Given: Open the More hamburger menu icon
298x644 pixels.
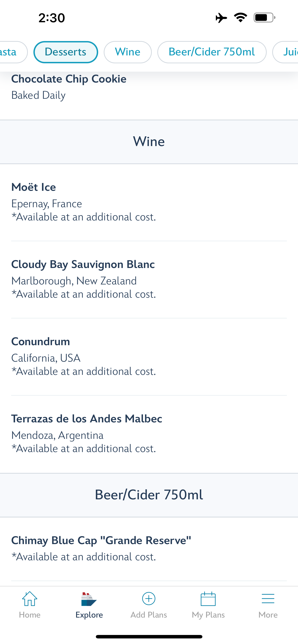Looking at the screenshot, I should 268,599.
